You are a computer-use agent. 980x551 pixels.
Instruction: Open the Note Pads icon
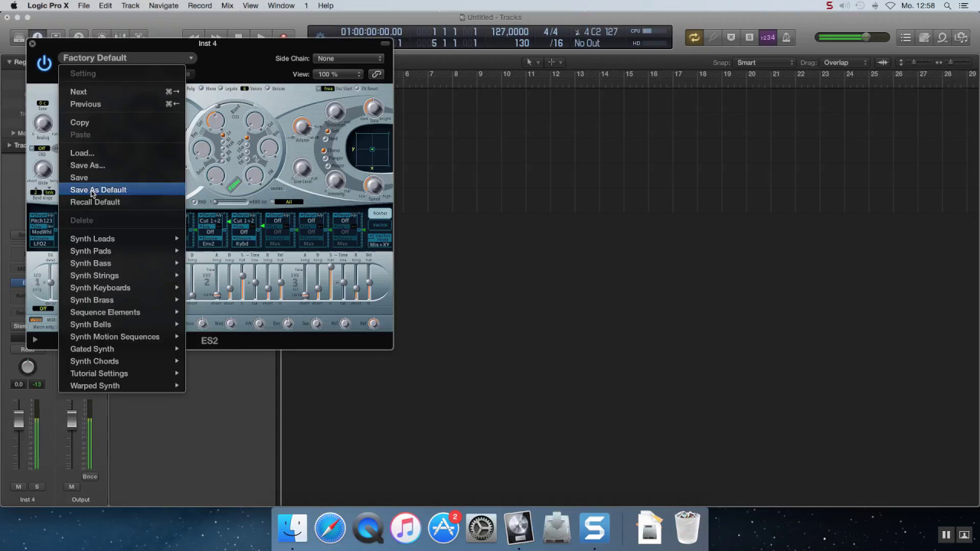point(924,37)
